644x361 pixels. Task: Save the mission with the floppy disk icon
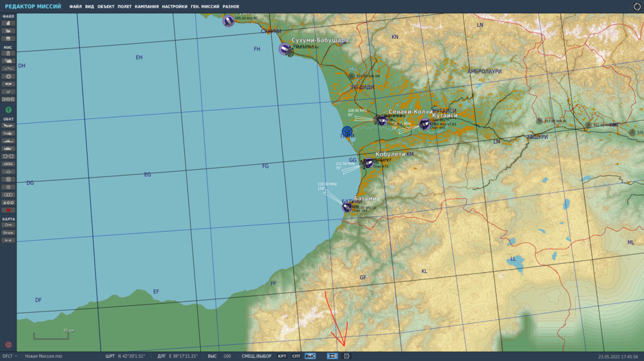coord(8,39)
